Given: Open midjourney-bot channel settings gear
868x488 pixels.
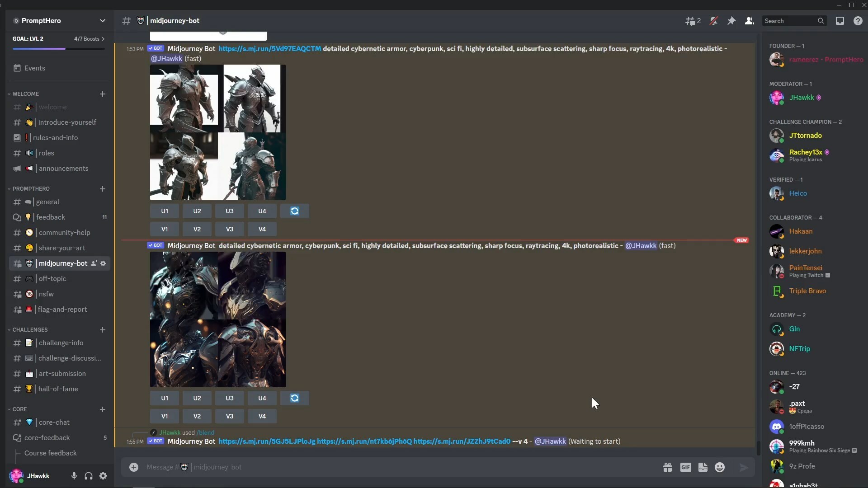Looking at the screenshot, I should (103, 263).
